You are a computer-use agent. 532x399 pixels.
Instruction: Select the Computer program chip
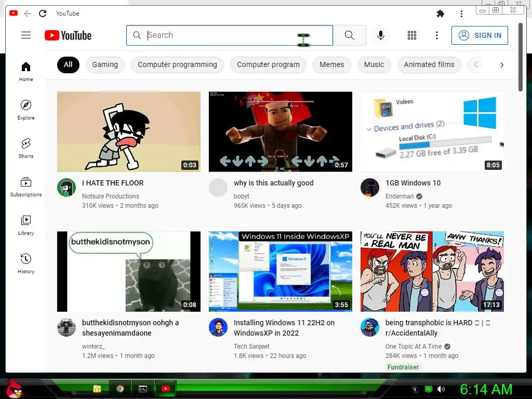(x=269, y=64)
